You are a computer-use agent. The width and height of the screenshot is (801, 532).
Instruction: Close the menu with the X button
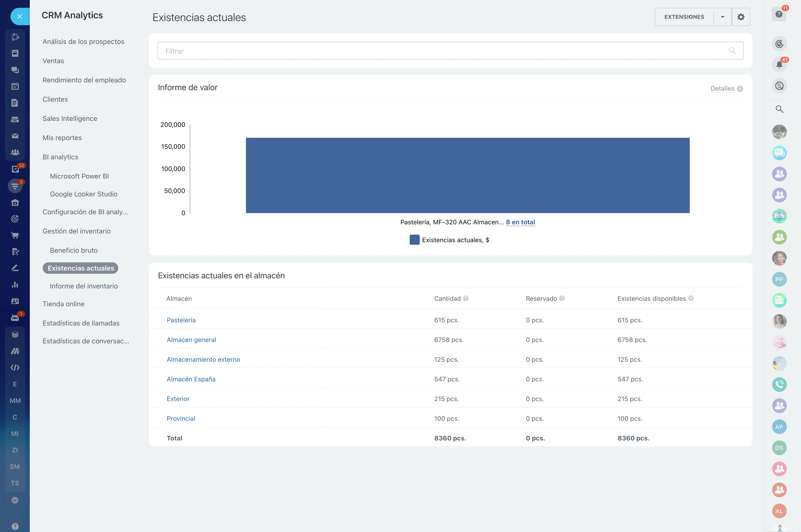click(20, 16)
